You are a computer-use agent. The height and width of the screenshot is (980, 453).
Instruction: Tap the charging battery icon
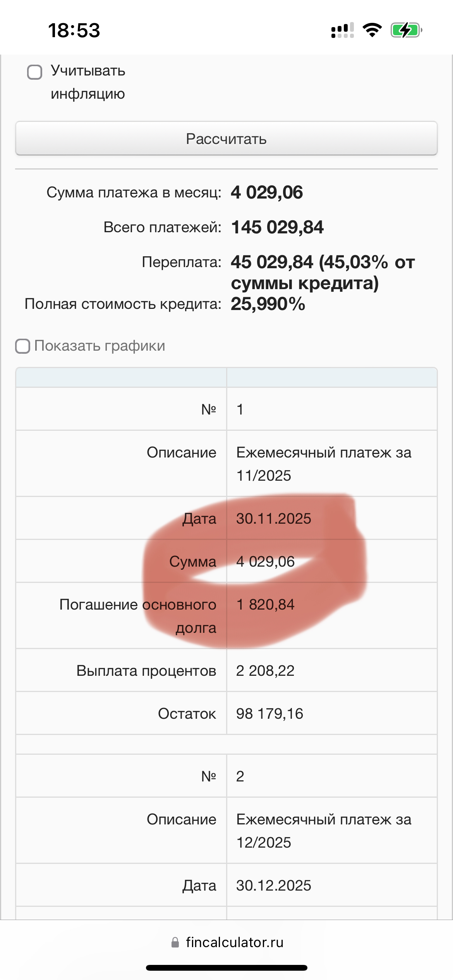click(406, 30)
